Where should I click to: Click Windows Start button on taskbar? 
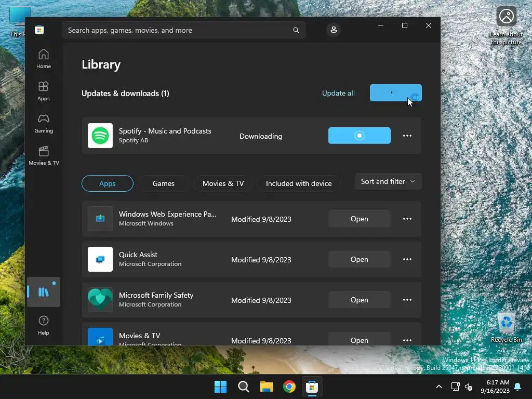220,387
